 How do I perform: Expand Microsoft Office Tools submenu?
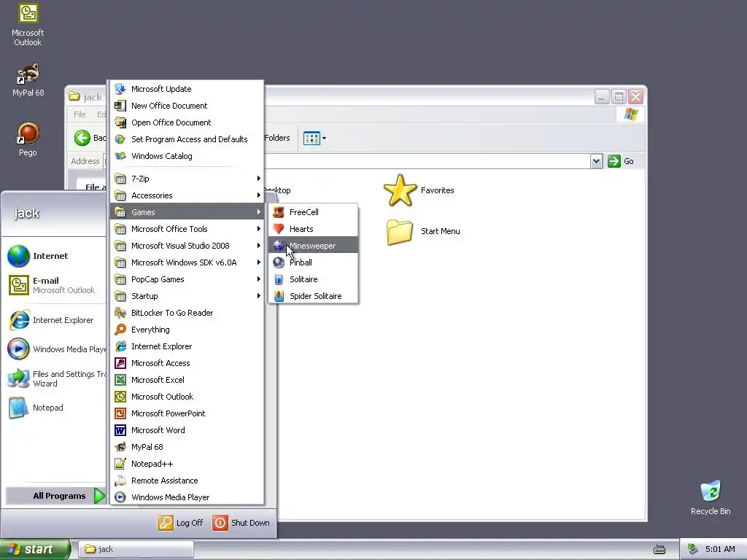tap(187, 229)
